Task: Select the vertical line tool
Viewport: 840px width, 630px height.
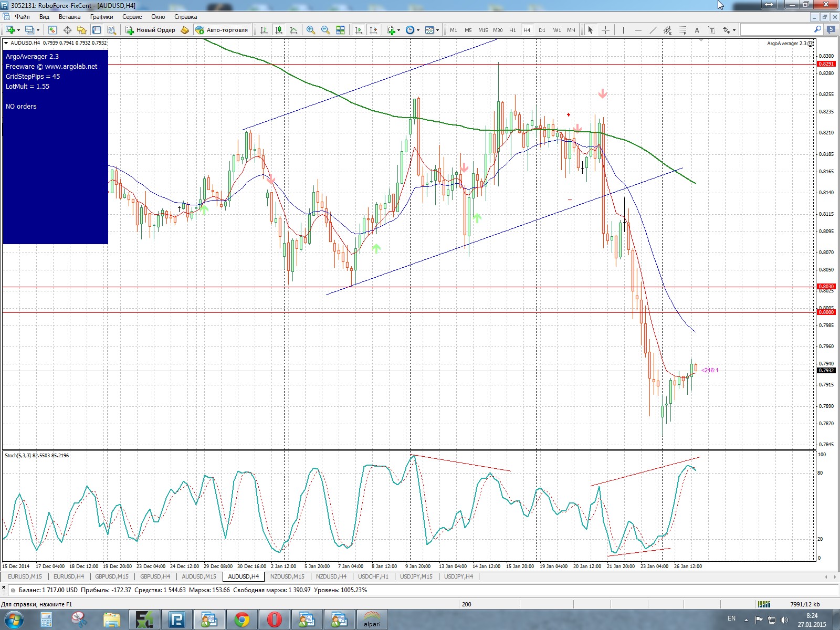Action: 623,30
